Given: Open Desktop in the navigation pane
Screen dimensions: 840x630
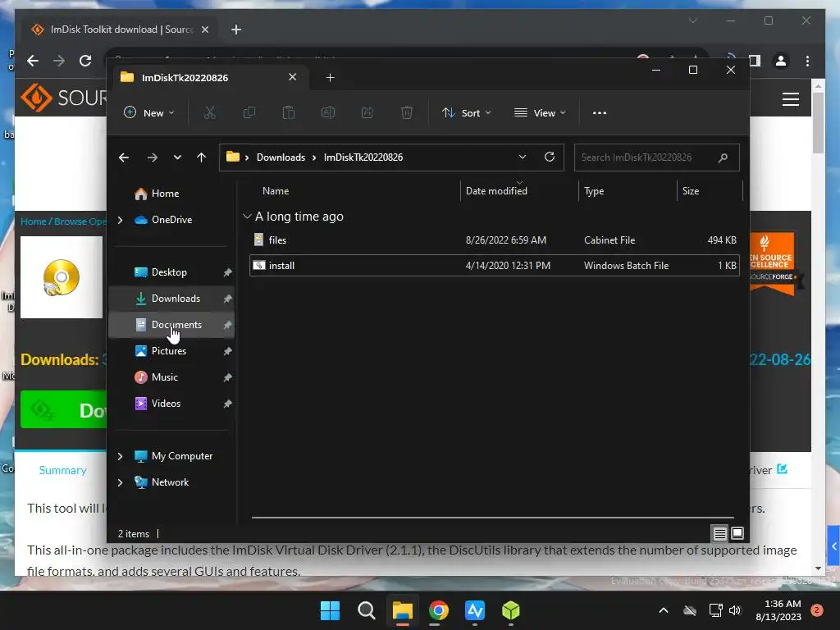Looking at the screenshot, I should (x=169, y=272).
